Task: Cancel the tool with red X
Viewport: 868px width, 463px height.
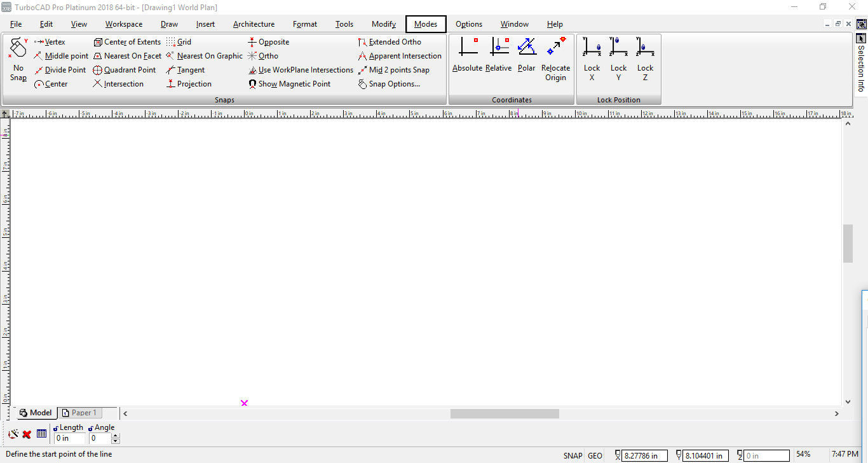Action: 27,434
